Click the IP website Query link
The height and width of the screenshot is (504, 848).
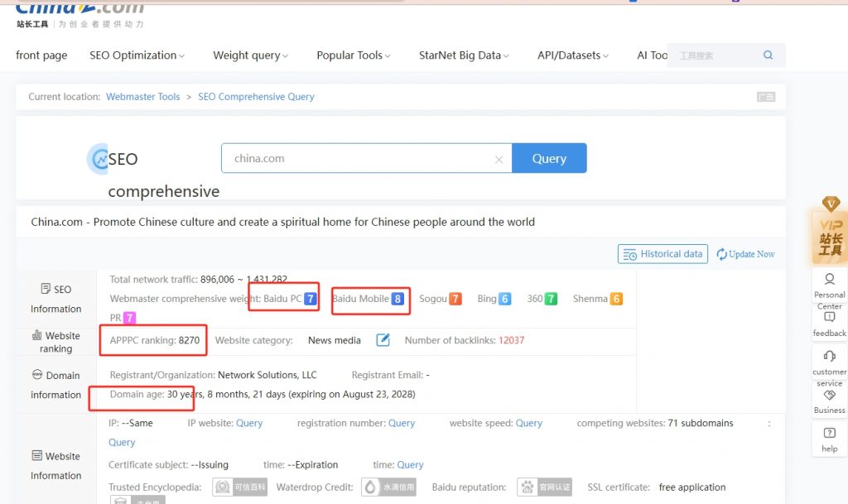pyautogui.click(x=248, y=423)
